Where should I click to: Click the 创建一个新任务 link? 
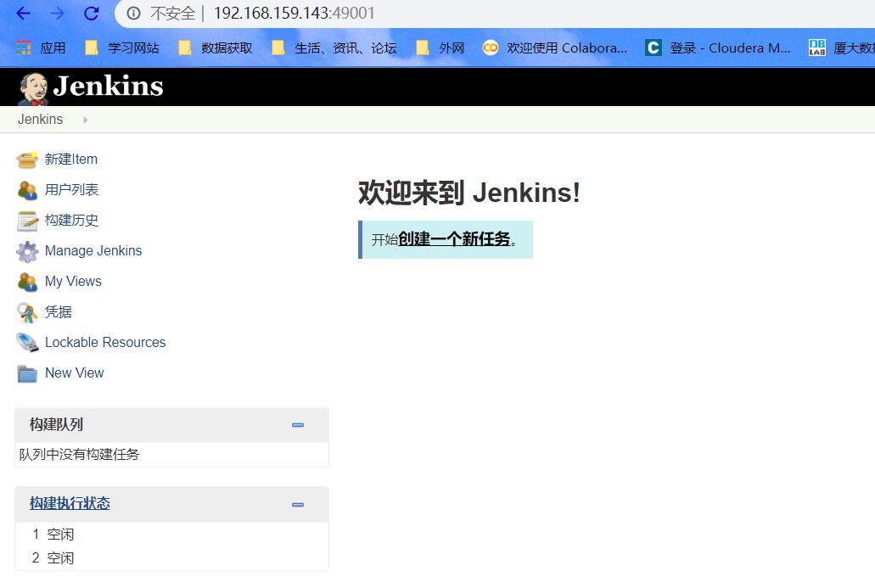coord(454,239)
